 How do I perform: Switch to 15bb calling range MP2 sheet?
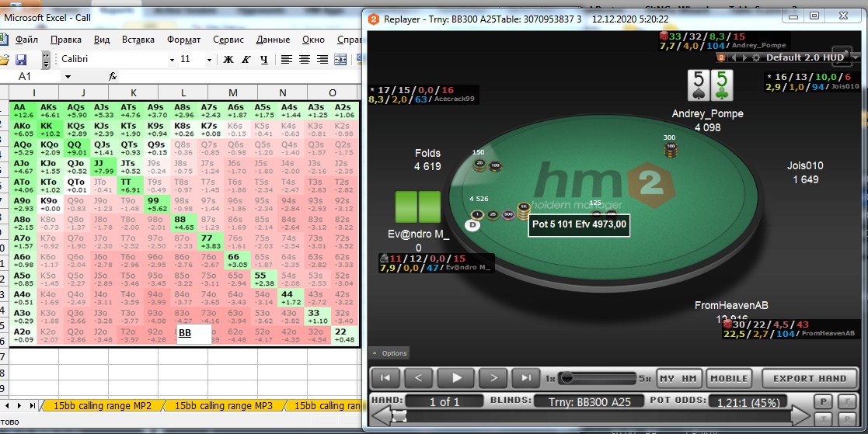pyautogui.click(x=102, y=406)
